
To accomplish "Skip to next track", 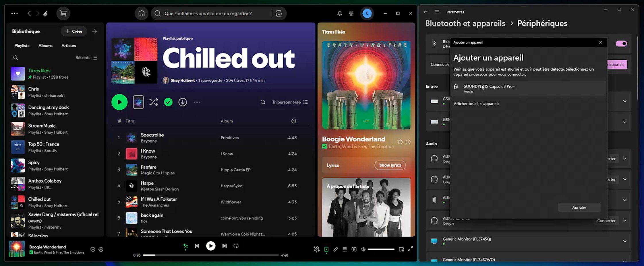I will point(225,246).
